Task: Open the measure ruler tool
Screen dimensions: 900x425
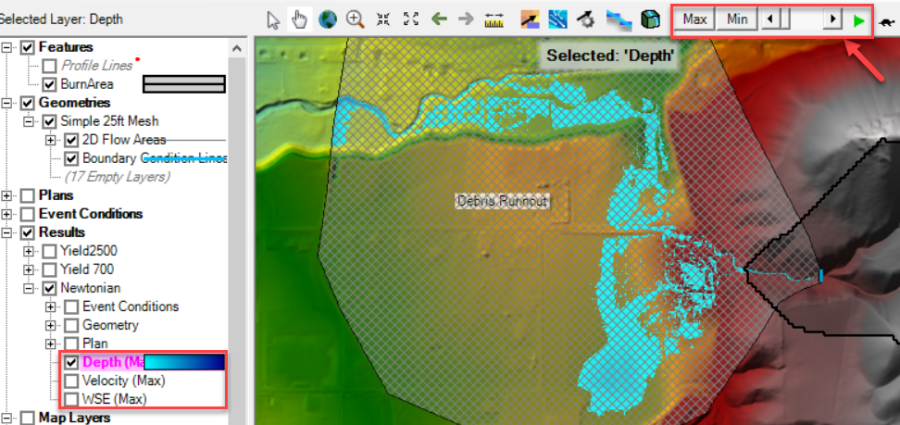Action: pos(493,19)
